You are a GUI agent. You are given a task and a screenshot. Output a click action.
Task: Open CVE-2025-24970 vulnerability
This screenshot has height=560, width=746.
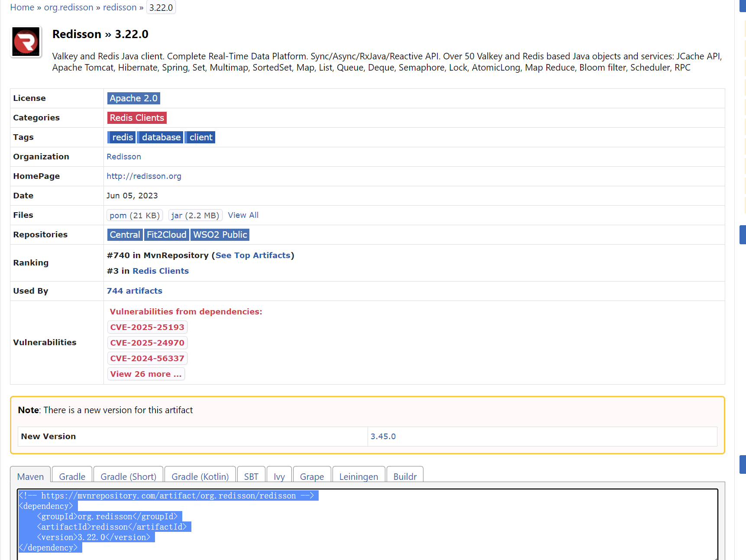coord(147,343)
